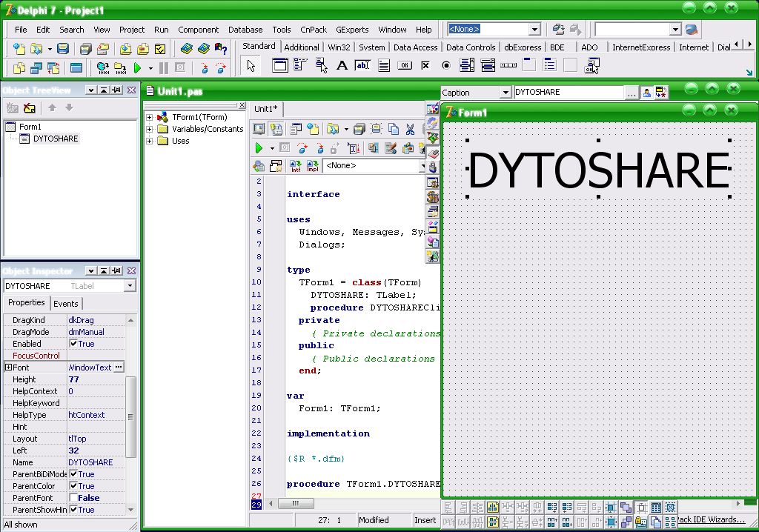Select the arrow pointer tool in palette
Screen dimensions: 759x532
(x=251, y=65)
